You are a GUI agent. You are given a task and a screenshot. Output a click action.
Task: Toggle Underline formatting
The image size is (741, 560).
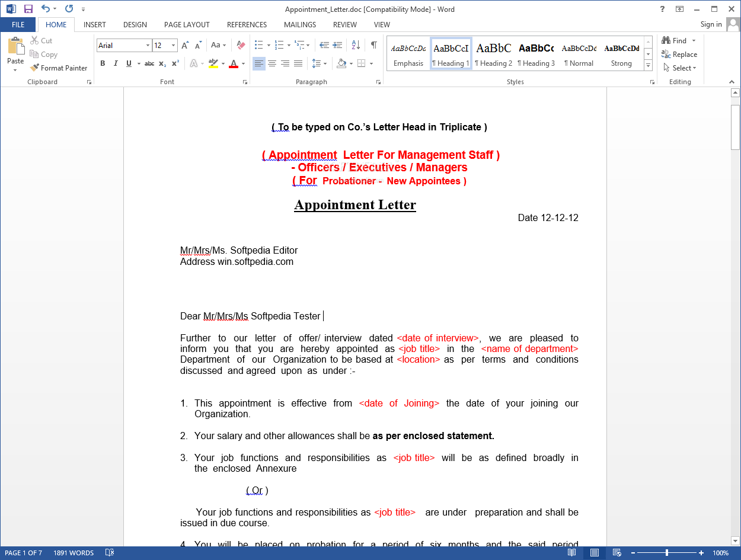[129, 63]
